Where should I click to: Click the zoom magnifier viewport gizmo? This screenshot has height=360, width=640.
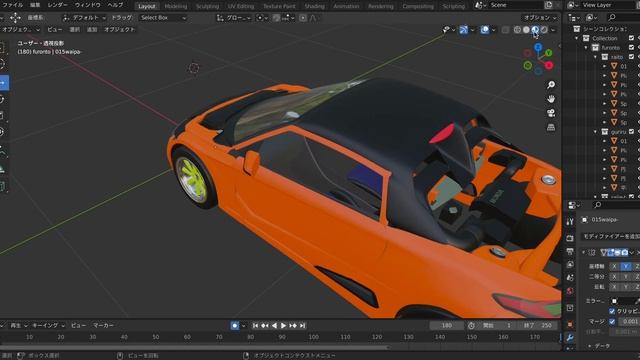click(551, 85)
